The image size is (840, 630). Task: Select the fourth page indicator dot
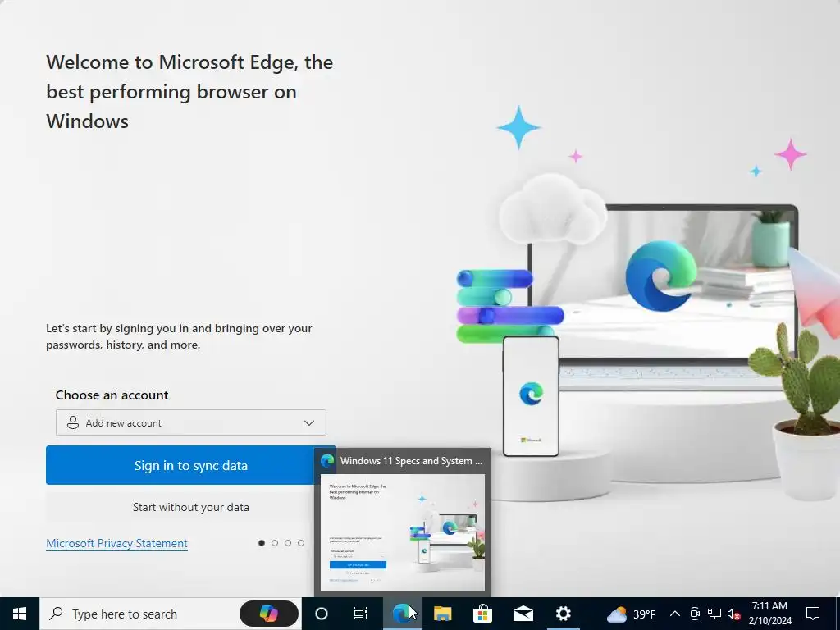click(x=301, y=543)
